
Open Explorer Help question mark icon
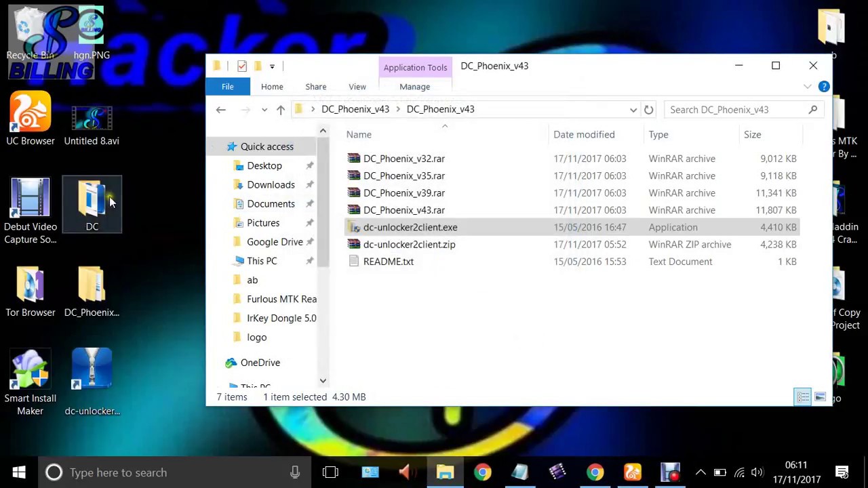click(824, 87)
